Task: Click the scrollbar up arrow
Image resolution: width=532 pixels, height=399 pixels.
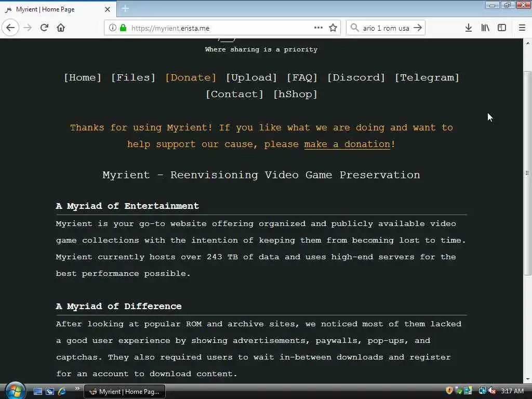Action: 527,43
